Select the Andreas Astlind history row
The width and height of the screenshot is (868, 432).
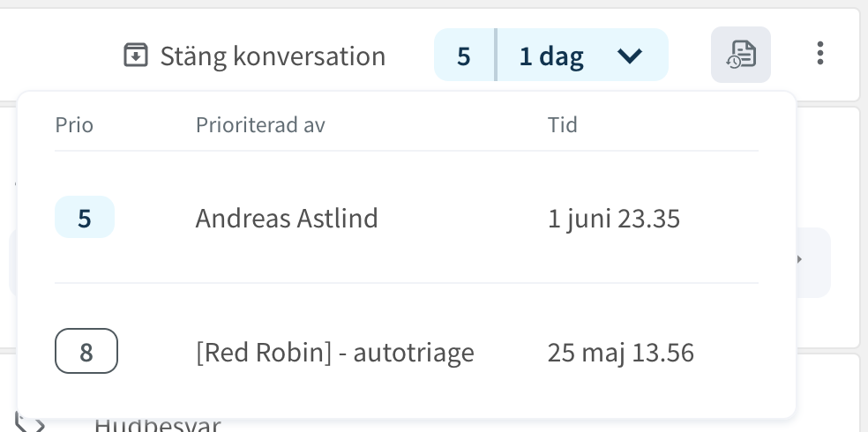click(x=407, y=218)
